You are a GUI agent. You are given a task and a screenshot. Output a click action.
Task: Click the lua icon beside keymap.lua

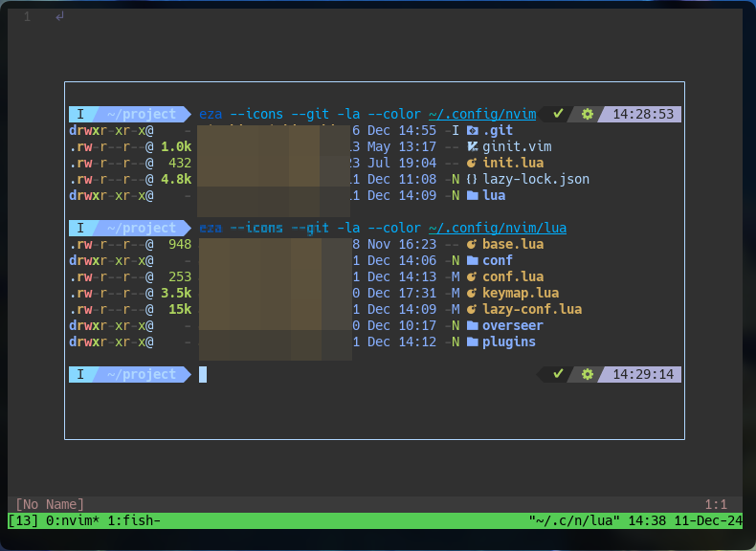point(472,293)
